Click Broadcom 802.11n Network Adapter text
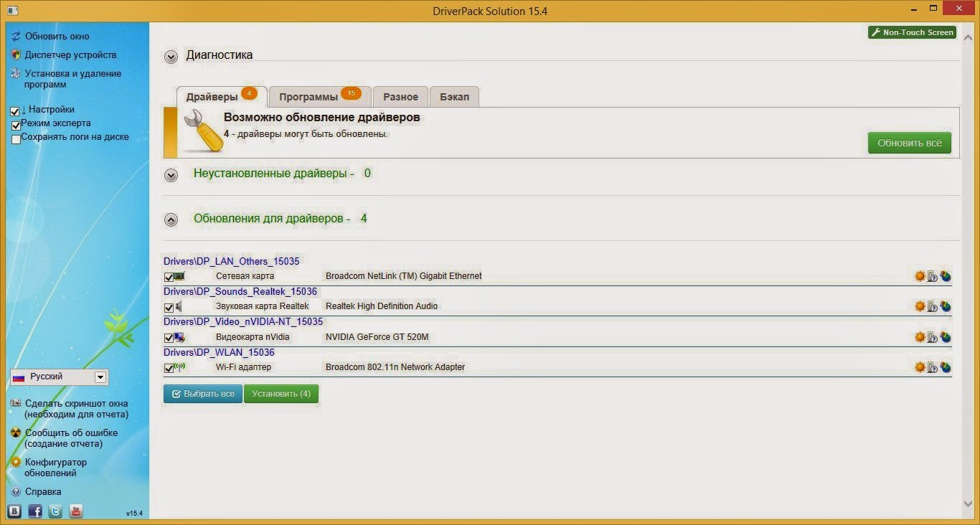The height and width of the screenshot is (525, 980). pyautogui.click(x=395, y=367)
